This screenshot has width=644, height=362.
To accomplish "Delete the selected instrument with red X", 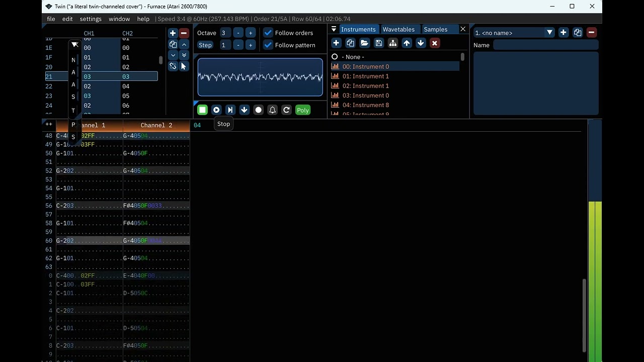I will point(435,43).
